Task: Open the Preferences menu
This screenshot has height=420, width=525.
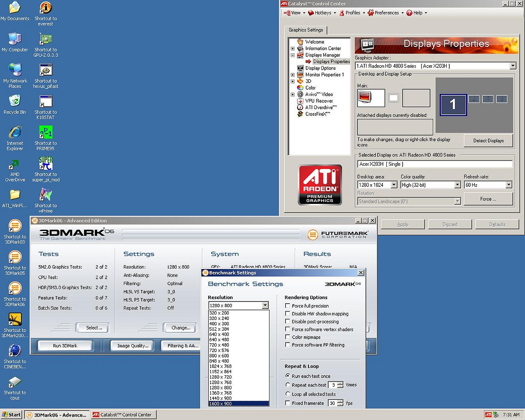Action: click(386, 13)
